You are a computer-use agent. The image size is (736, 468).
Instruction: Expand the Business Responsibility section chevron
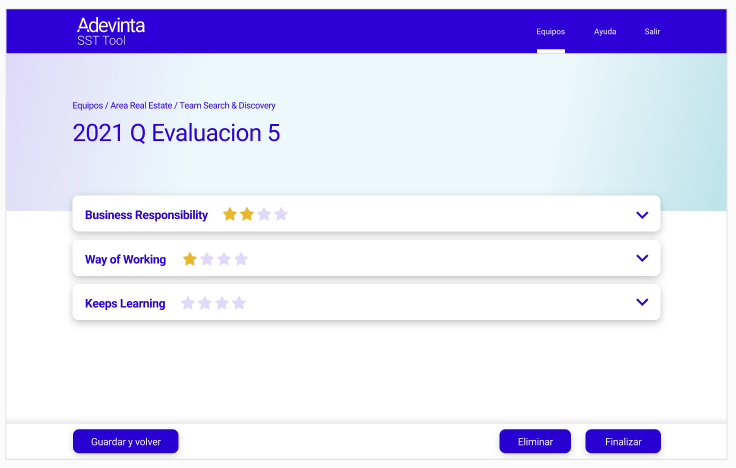[642, 214]
